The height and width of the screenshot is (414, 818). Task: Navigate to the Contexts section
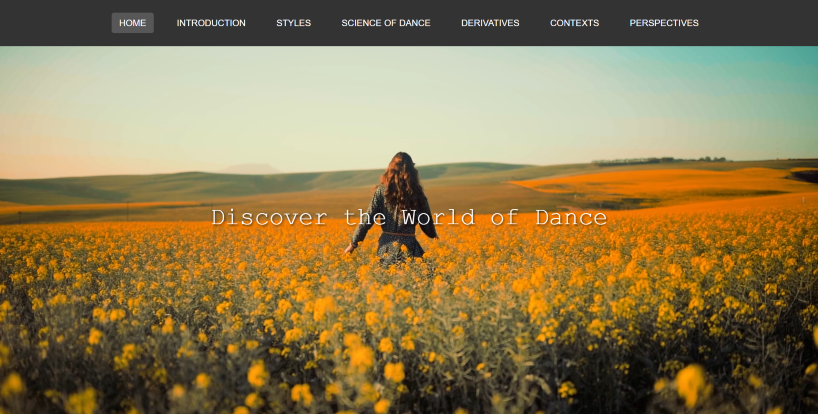pos(574,23)
